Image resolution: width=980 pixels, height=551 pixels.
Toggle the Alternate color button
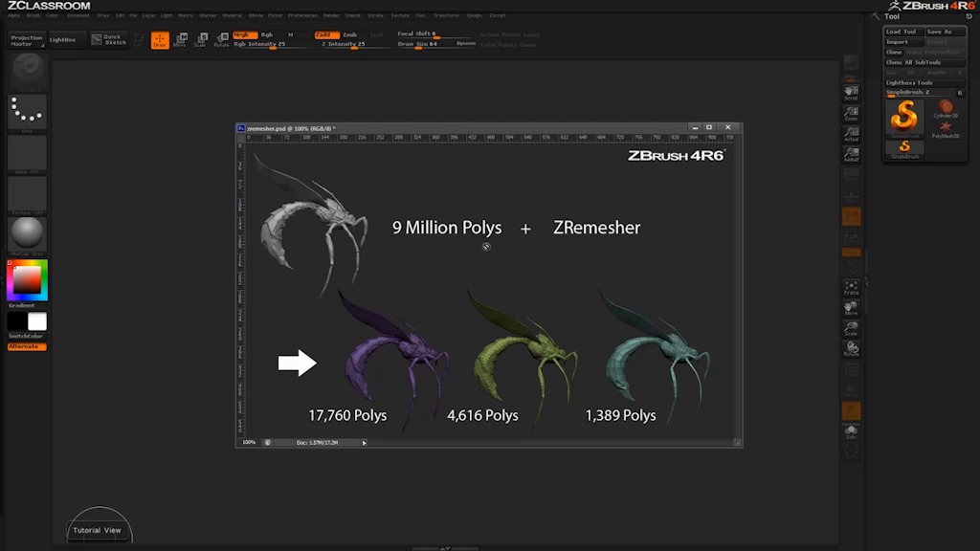point(27,346)
